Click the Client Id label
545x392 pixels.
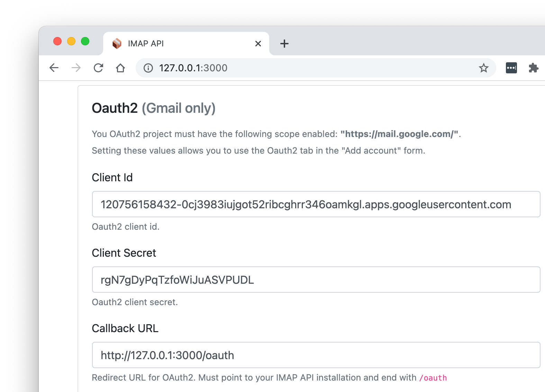tap(112, 177)
